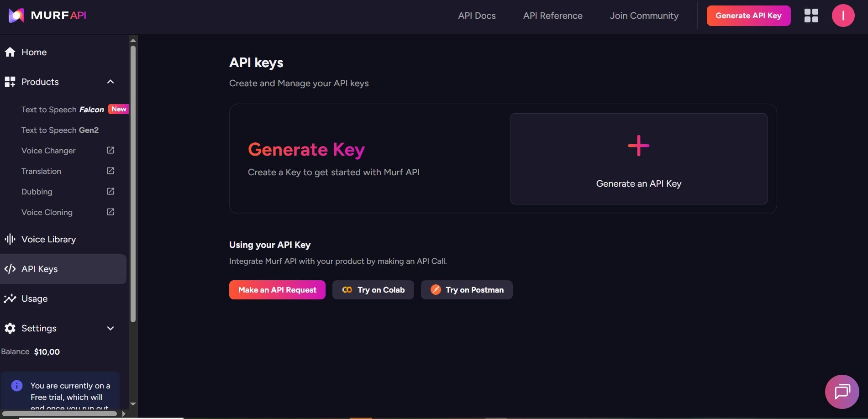Click Try on Colab button
868x419 pixels.
[373, 290]
